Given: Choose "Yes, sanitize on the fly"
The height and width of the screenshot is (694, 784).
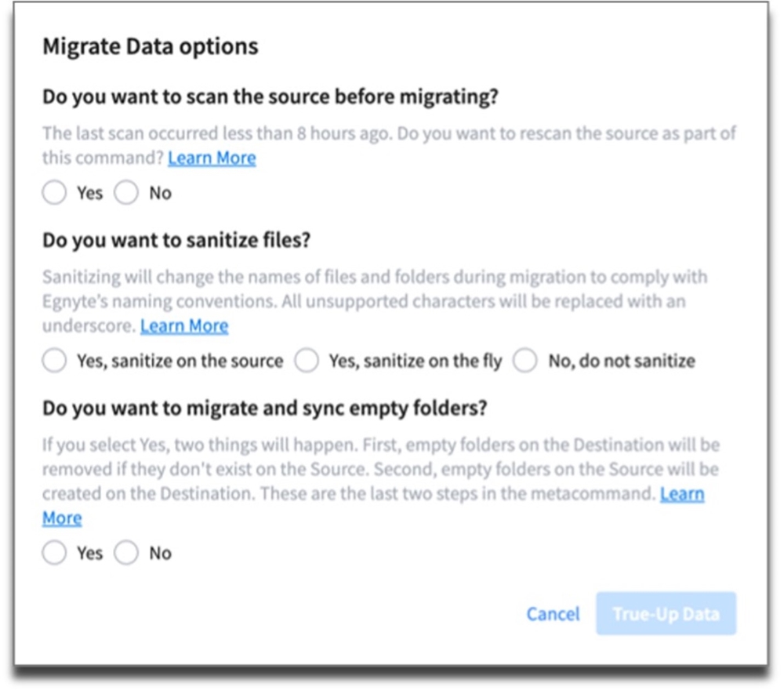Looking at the screenshot, I should [x=306, y=361].
